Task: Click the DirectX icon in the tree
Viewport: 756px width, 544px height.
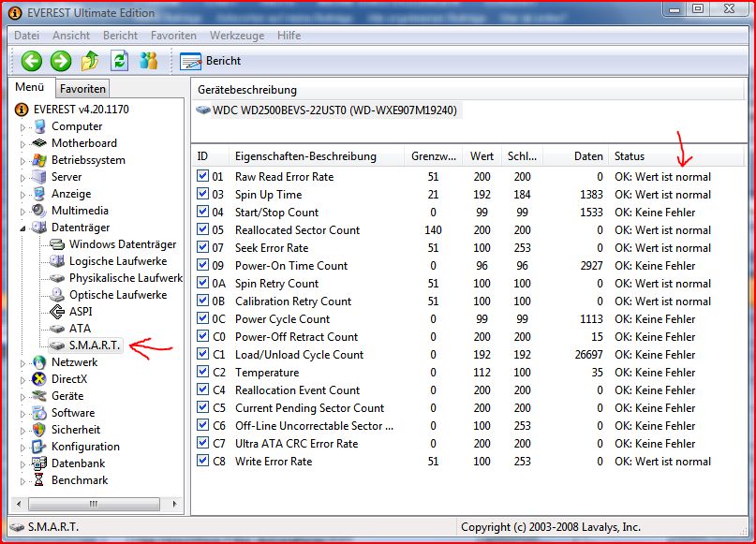Action: pos(39,379)
